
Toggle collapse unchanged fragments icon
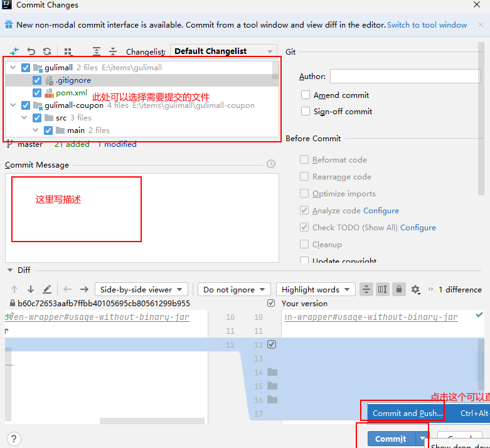pos(366,289)
